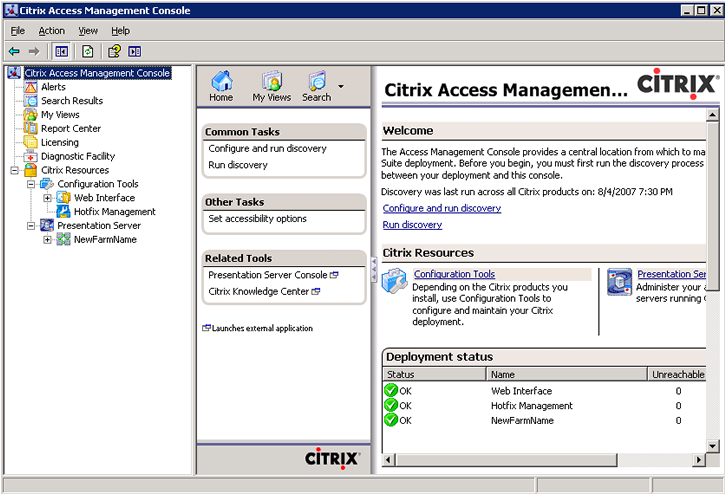Image resolution: width=725 pixels, height=494 pixels.
Task: Collapse the Presentation Server node
Action: [31, 226]
